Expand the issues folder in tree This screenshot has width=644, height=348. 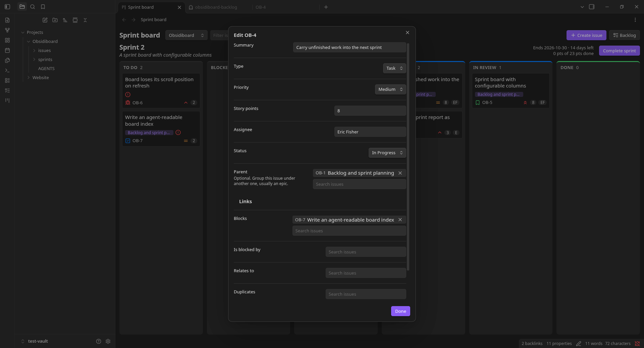(34, 50)
